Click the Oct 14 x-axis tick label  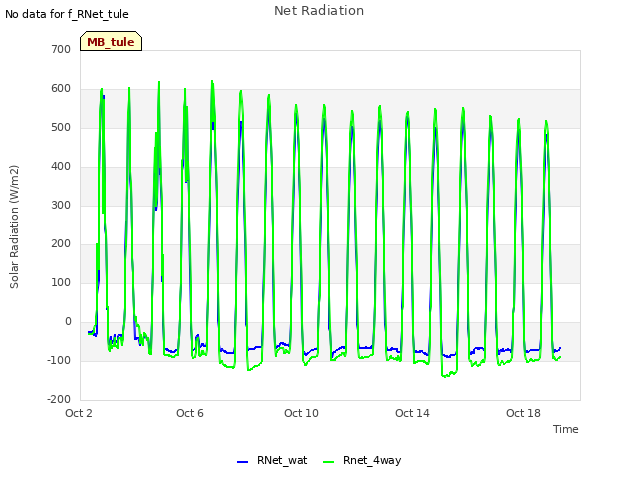pos(412,413)
